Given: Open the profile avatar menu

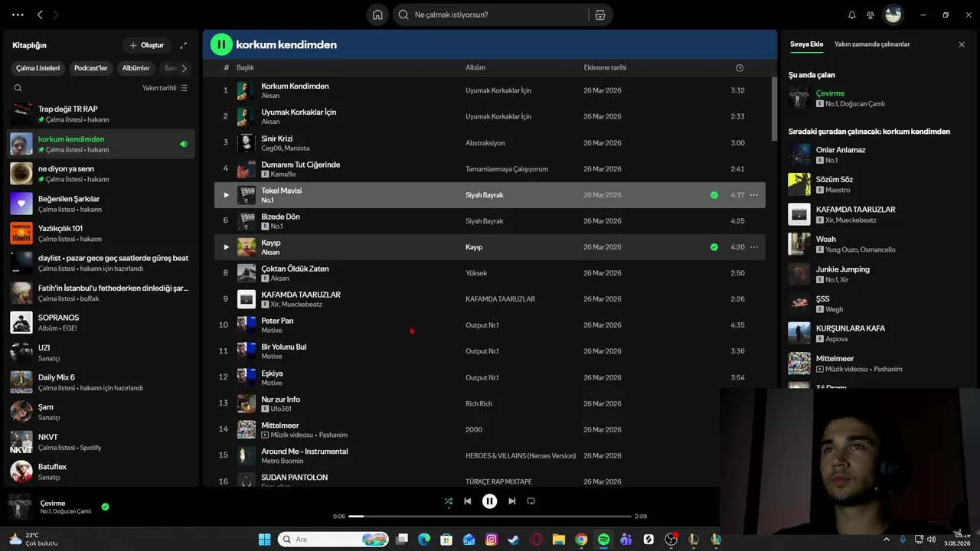Looking at the screenshot, I should (893, 15).
